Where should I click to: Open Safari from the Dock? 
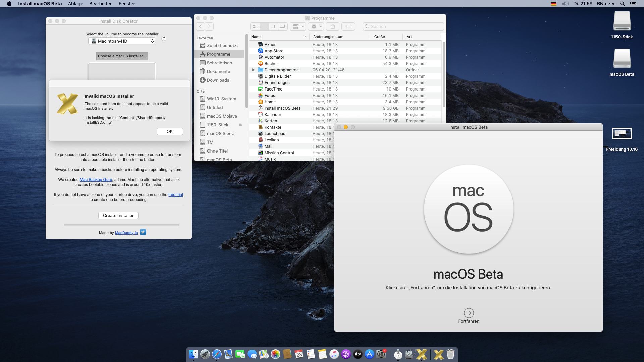coord(217,354)
